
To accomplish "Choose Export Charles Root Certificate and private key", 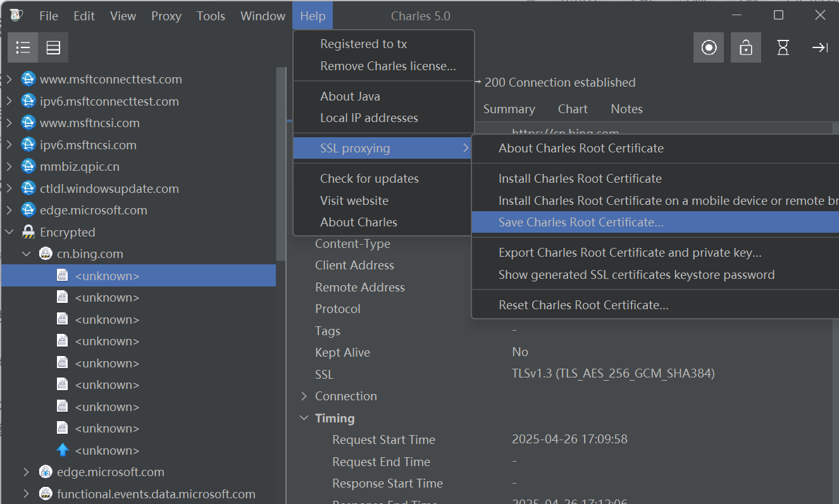I will pyautogui.click(x=656, y=252).
